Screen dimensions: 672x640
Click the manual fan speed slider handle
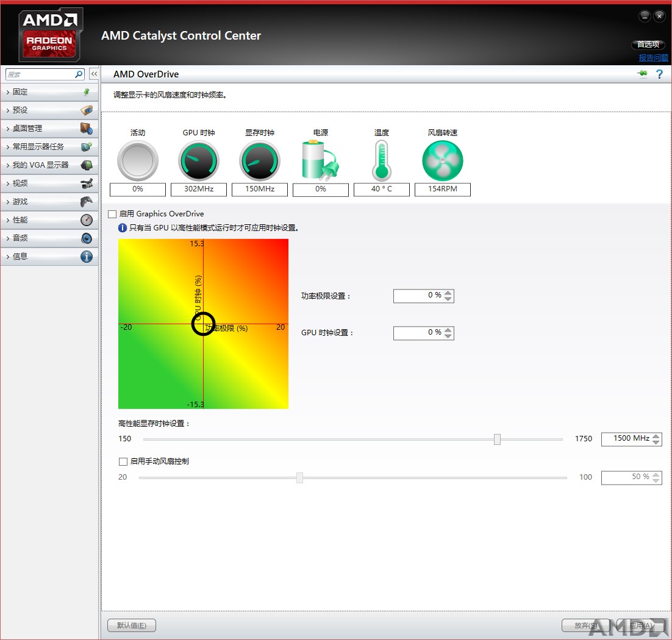(299, 478)
